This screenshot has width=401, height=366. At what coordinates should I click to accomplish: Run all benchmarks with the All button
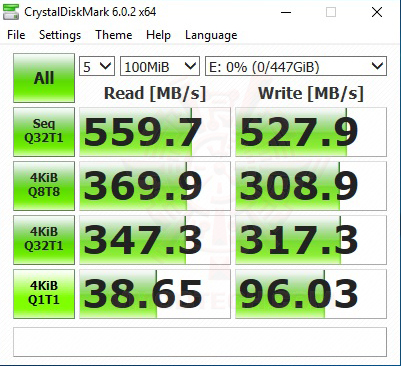click(x=44, y=78)
